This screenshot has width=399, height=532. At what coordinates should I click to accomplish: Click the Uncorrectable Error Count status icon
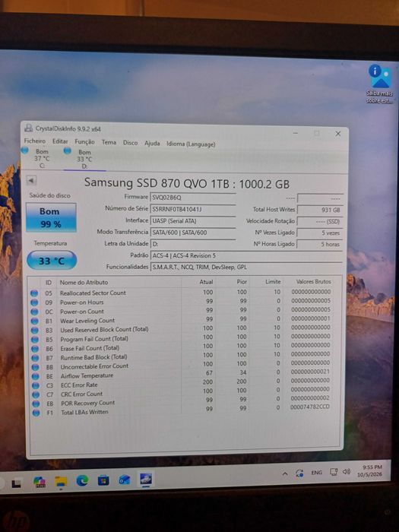(35, 367)
